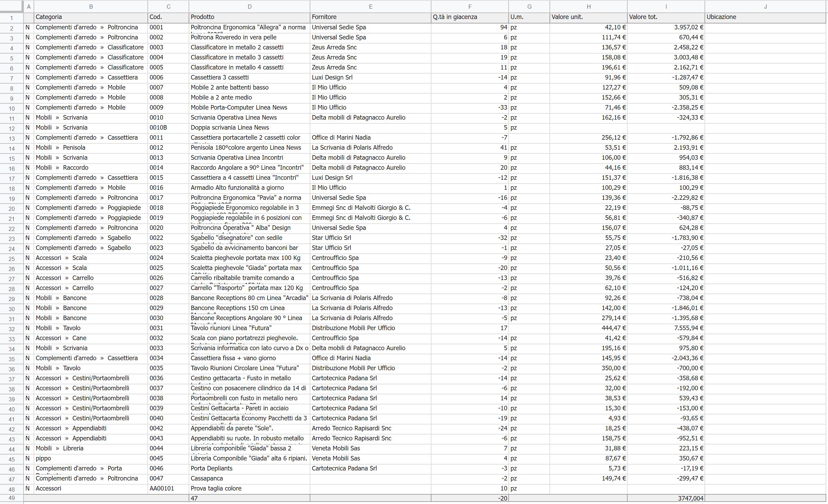The width and height of the screenshot is (828, 504).
Task: Click the 'Valore tot.' header cell
Action: point(666,17)
